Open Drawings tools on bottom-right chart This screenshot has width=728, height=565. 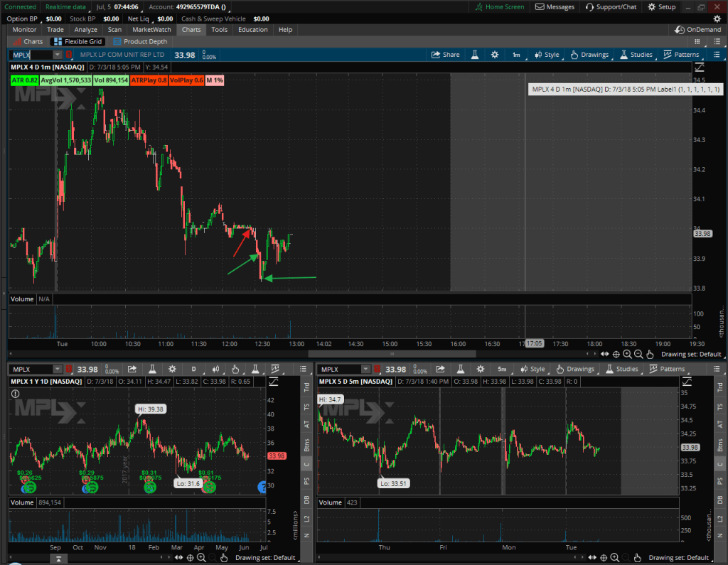click(575, 369)
